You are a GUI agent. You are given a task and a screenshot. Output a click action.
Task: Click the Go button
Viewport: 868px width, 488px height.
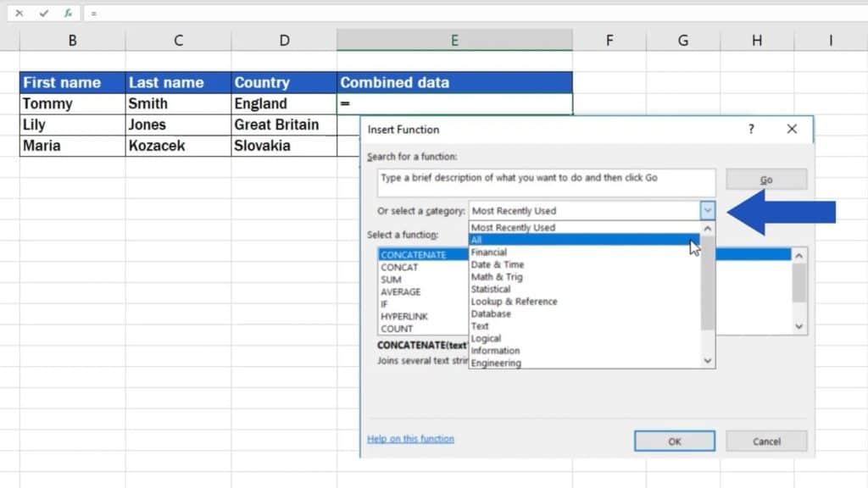pos(766,180)
